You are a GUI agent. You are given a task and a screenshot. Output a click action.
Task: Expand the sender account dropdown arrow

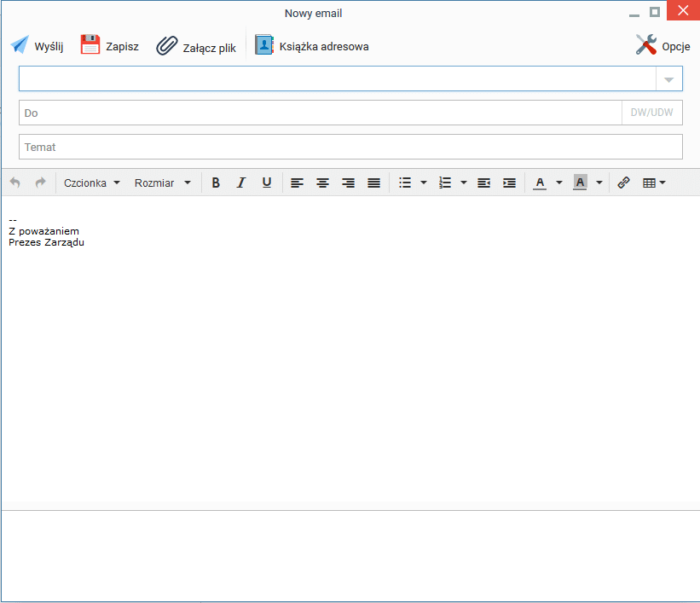(x=668, y=79)
